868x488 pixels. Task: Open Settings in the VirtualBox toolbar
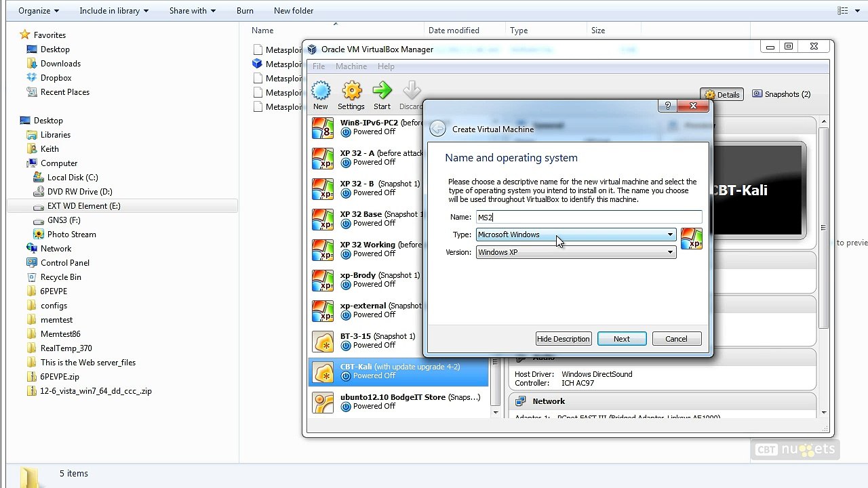[351, 96]
